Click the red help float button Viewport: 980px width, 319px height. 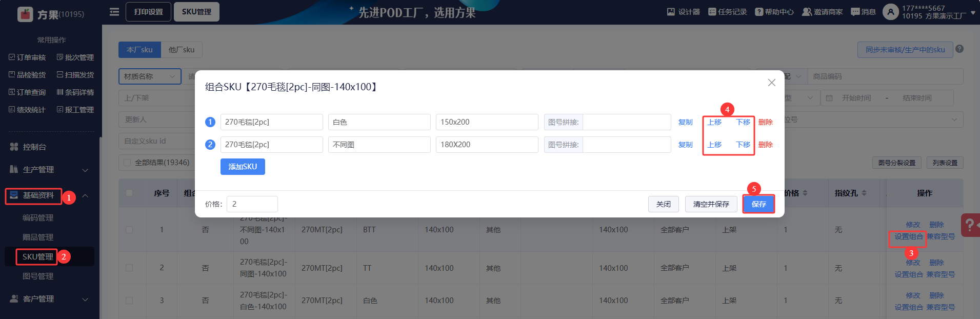pos(970,225)
